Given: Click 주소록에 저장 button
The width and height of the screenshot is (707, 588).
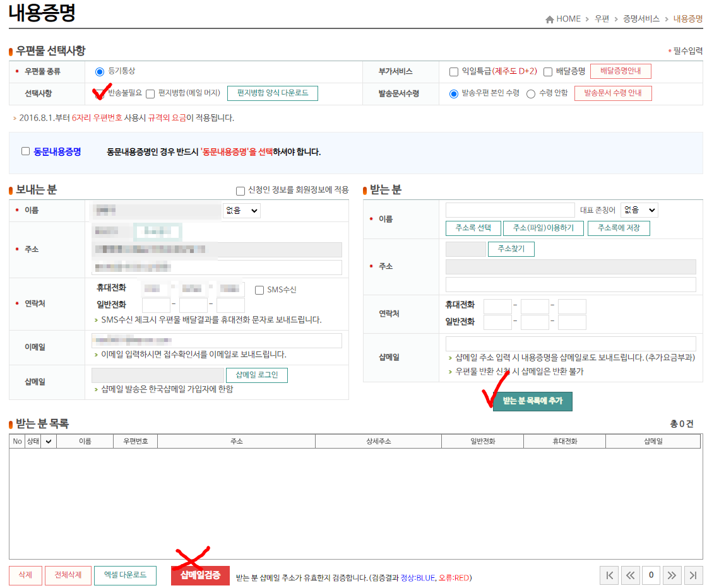Looking at the screenshot, I should point(619,228).
